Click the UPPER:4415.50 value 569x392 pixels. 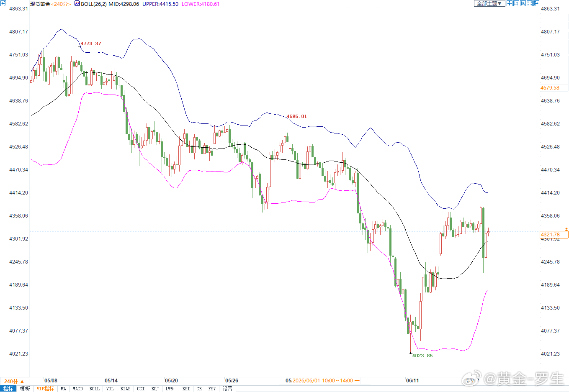(160, 4)
